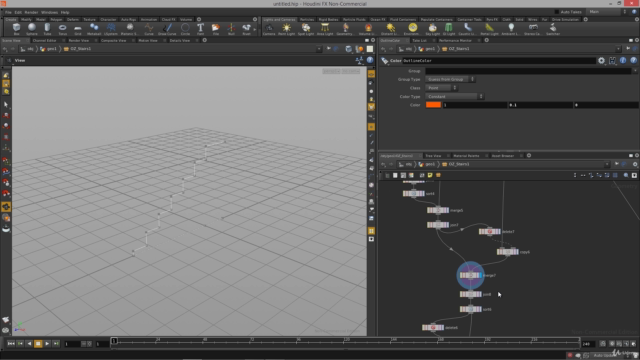
Task: Open Group Type dropdown
Action: pos(450,79)
